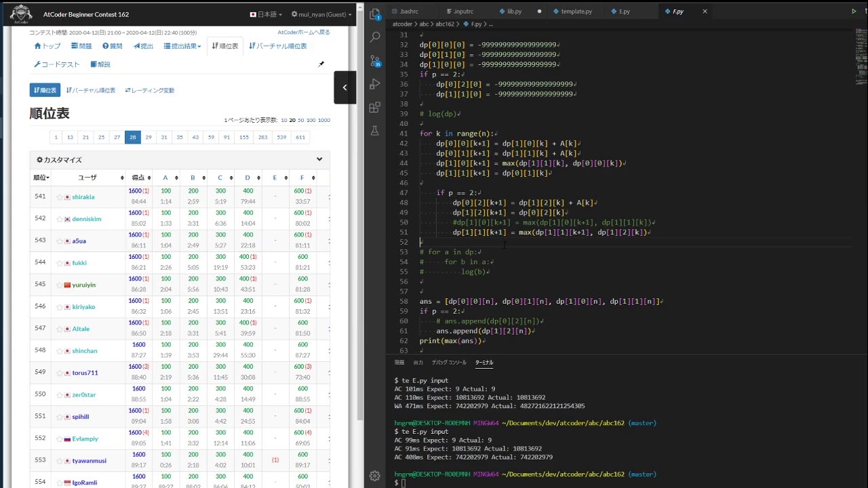Open the Settings gear in the activity bar
The image size is (868, 488).
tap(375, 476)
